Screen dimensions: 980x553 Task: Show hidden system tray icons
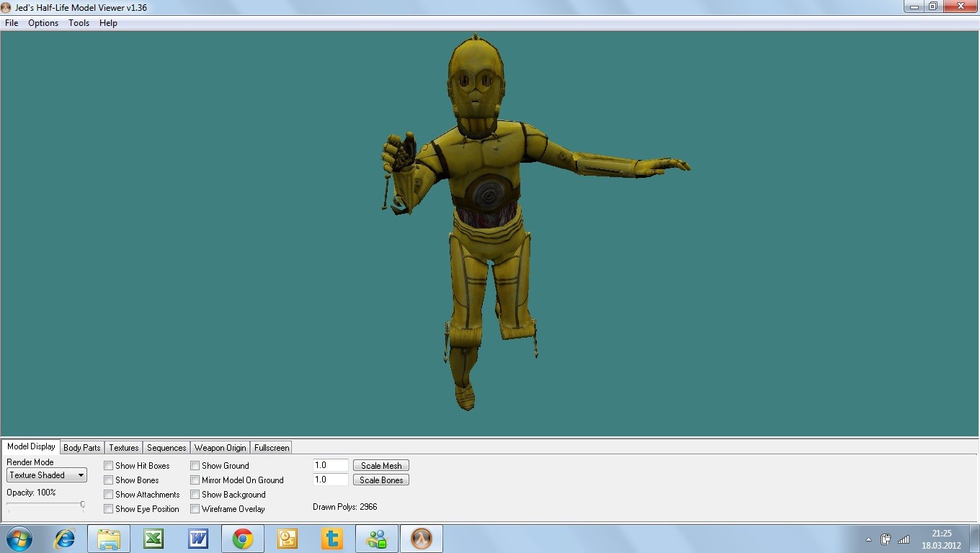coord(868,539)
